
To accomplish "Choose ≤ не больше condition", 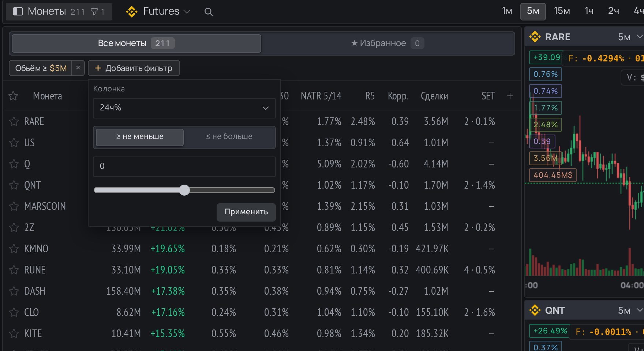I will (229, 137).
